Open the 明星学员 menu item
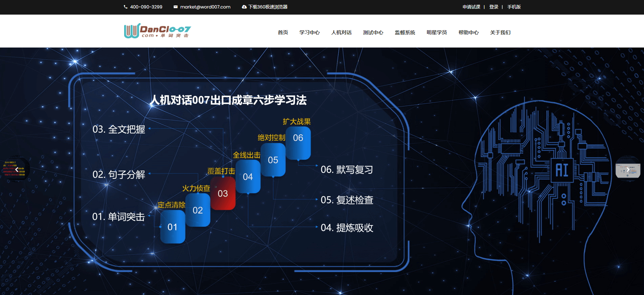Screen dimensions: 644x295 click(437, 33)
